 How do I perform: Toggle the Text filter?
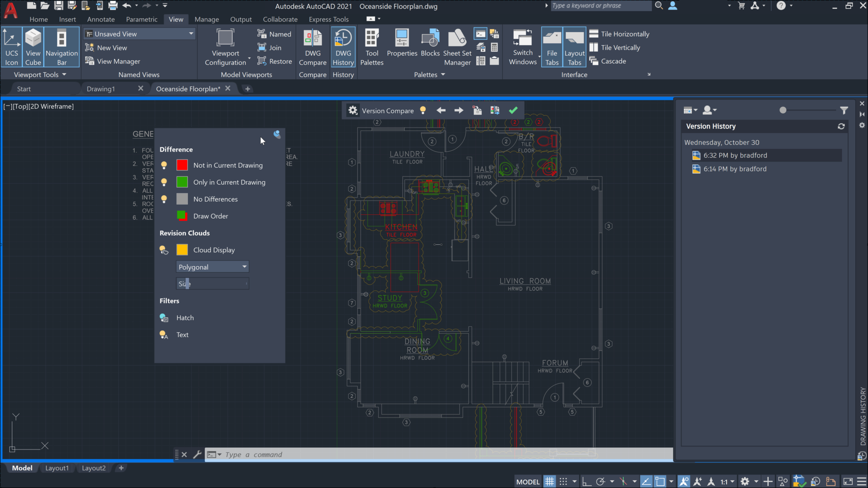coord(164,335)
